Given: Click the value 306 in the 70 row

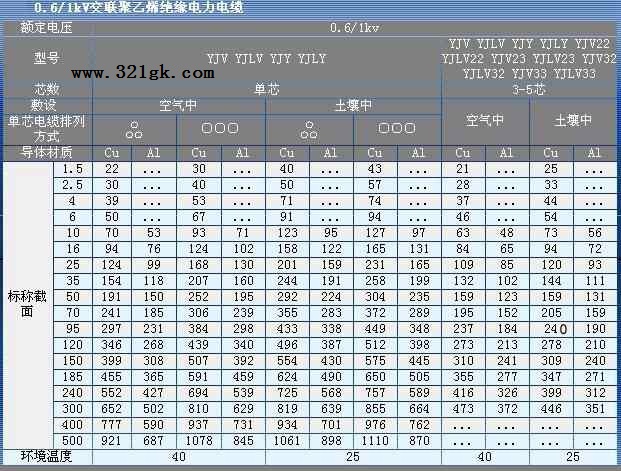Looking at the screenshot, I should [x=198, y=313].
